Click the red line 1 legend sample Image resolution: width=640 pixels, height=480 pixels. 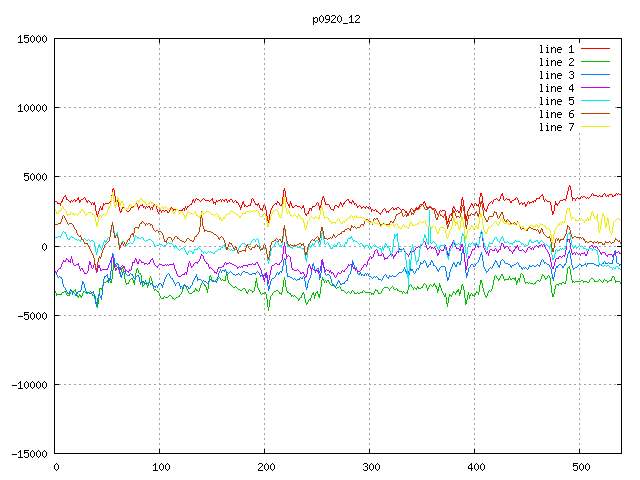tap(596, 49)
